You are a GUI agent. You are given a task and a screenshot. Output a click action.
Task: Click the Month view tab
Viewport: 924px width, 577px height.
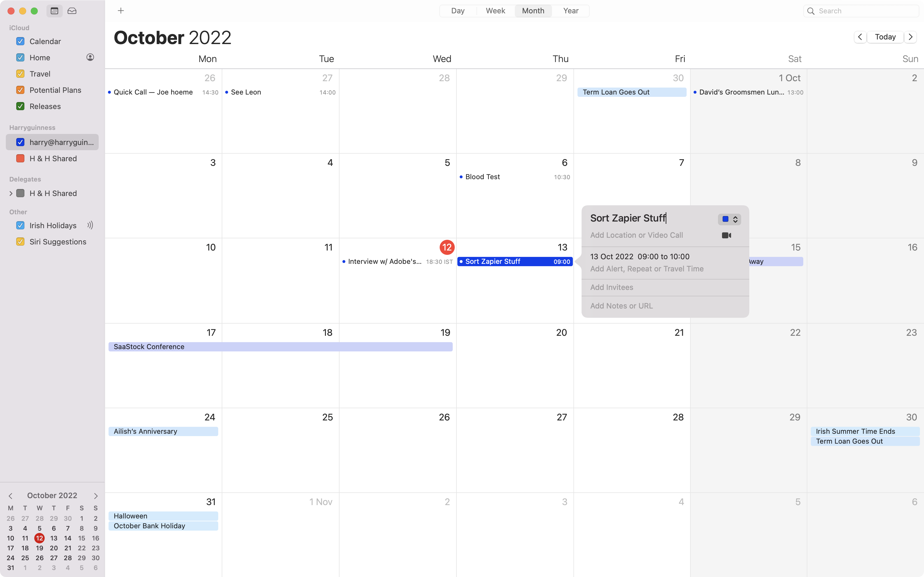tap(532, 10)
